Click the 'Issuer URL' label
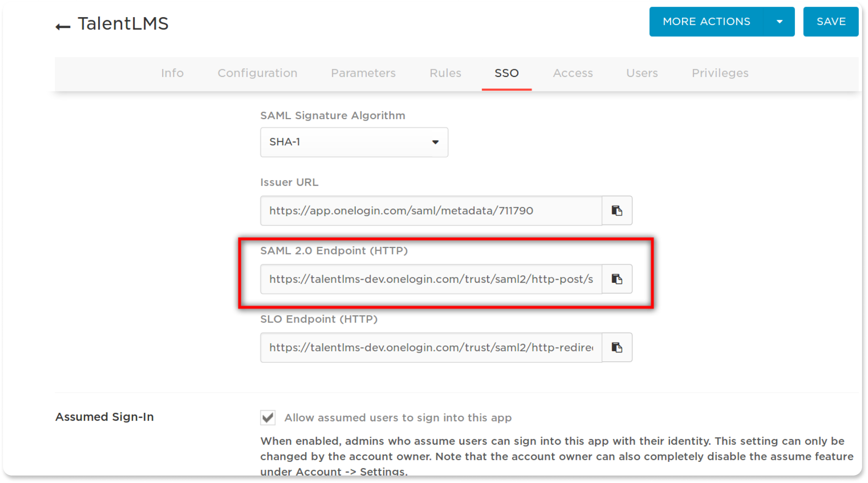This screenshot has width=868, height=483. (289, 182)
